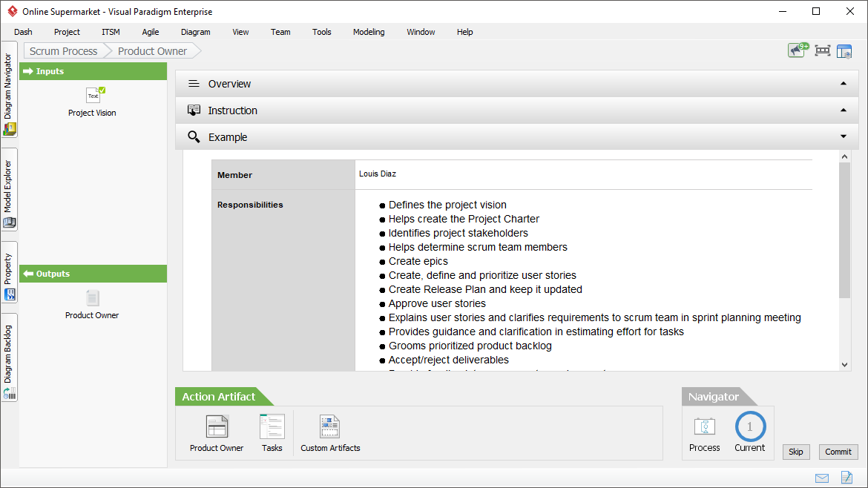Select the Product Owner breadcrumb

[x=152, y=51]
